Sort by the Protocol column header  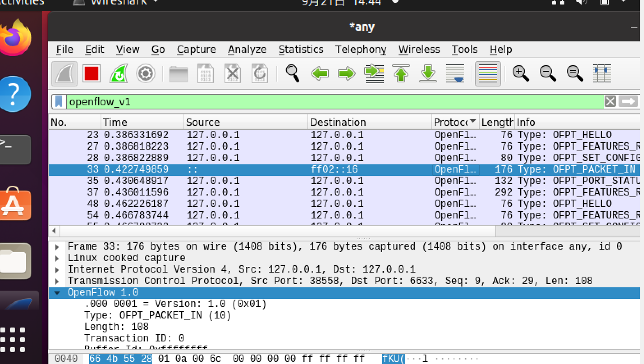[x=456, y=122]
